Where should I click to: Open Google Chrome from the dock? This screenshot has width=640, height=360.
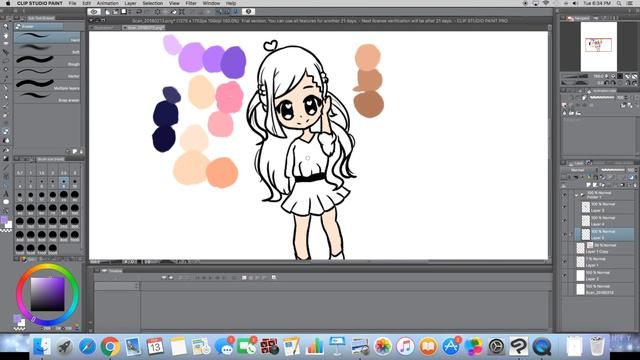point(110,347)
